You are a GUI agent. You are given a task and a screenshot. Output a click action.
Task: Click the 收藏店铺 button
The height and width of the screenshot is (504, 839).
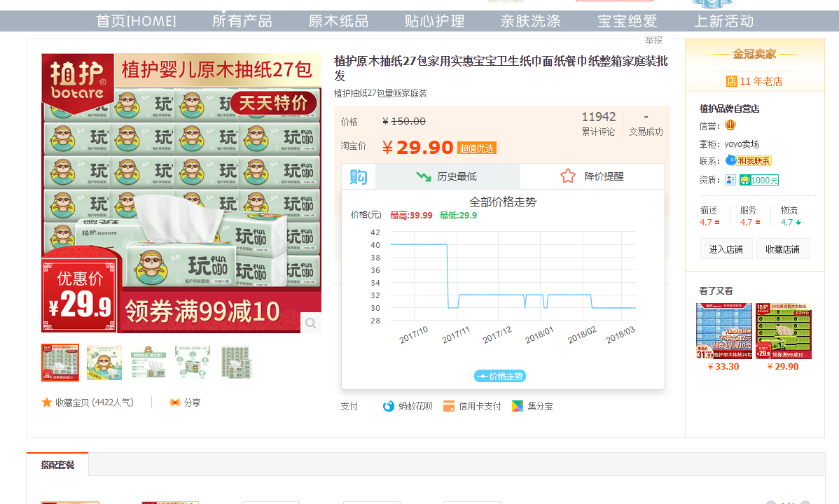pos(782,248)
